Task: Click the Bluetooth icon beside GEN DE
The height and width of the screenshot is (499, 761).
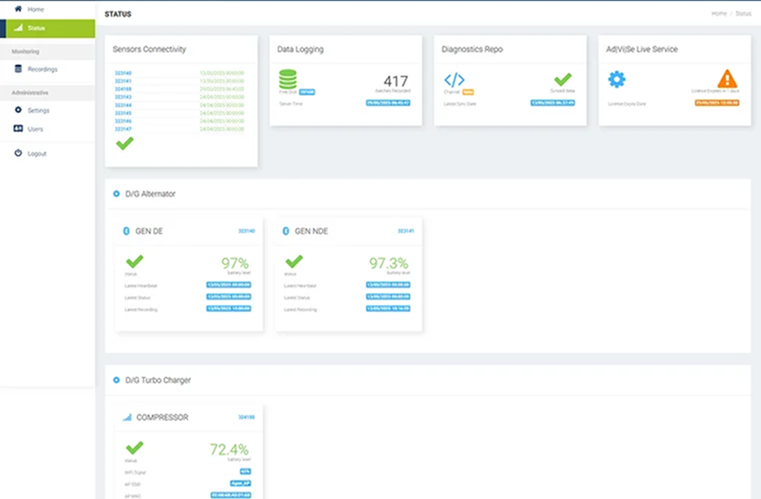Action: pyautogui.click(x=125, y=231)
